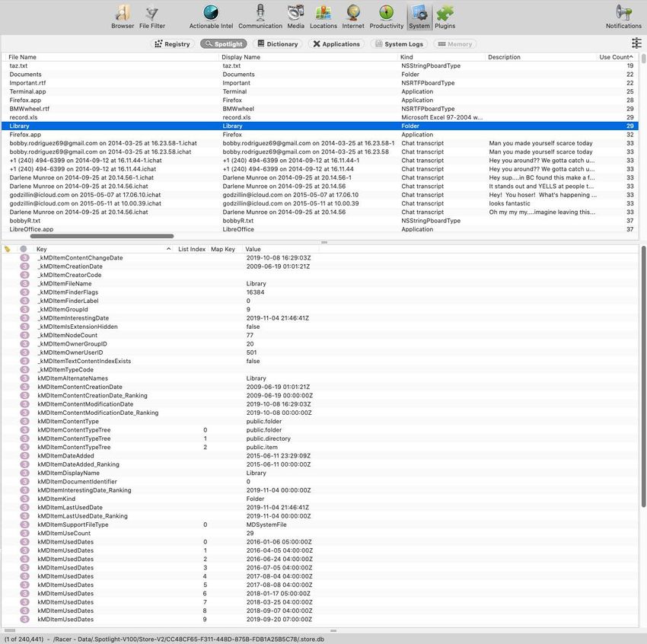Select the kMDItemLastUsedDate key row
647x644 pixels.
pyautogui.click(x=320, y=507)
